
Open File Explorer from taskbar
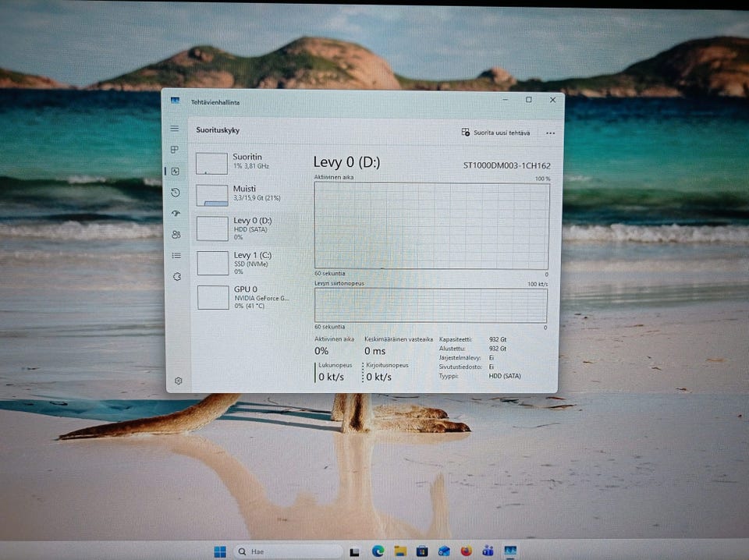(x=400, y=551)
